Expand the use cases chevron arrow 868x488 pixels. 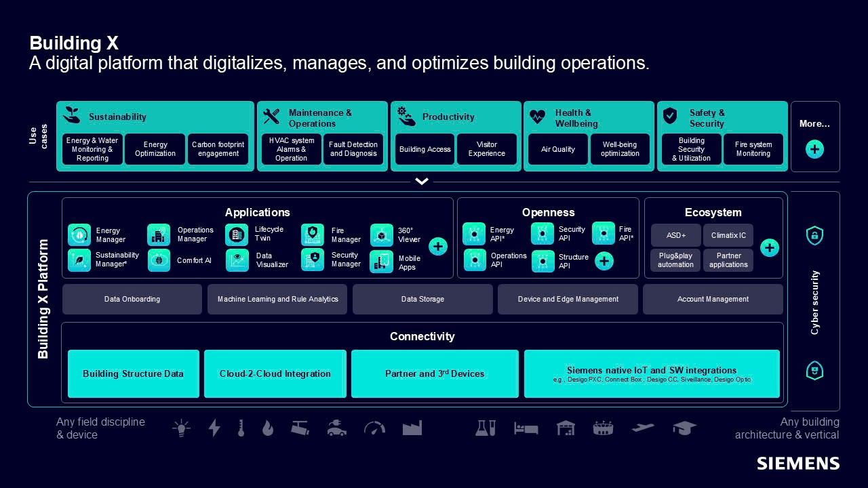422,181
